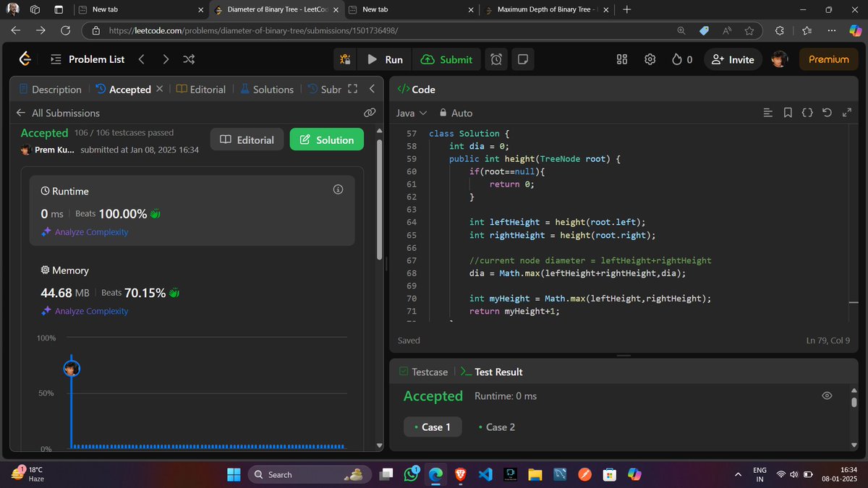Click the test result panel scrollbar
Screen dimensions: 868x488
(854, 402)
